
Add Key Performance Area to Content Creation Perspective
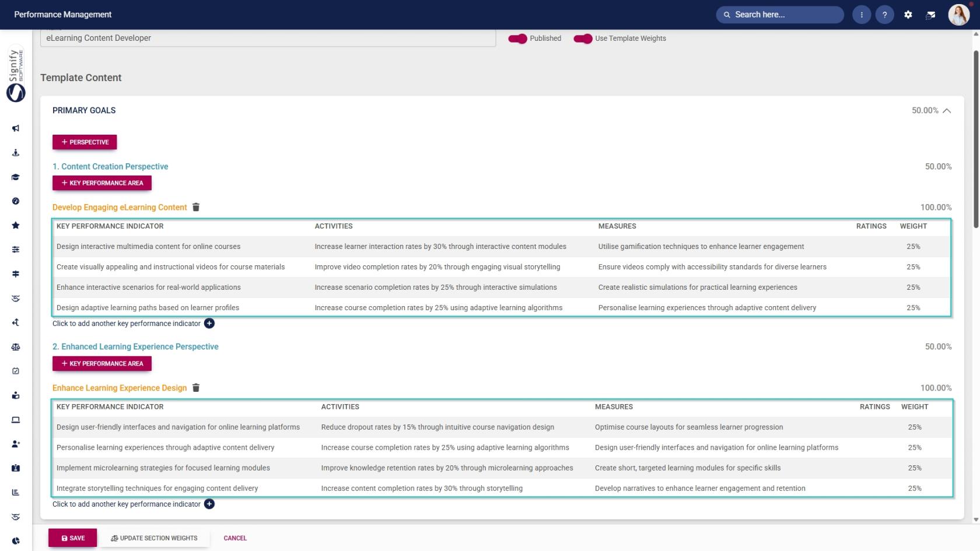[x=102, y=183]
